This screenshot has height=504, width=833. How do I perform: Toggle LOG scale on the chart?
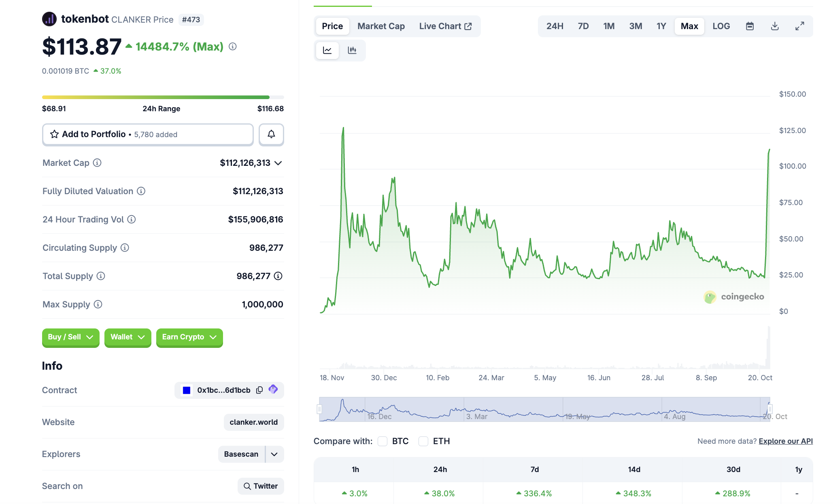721,26
